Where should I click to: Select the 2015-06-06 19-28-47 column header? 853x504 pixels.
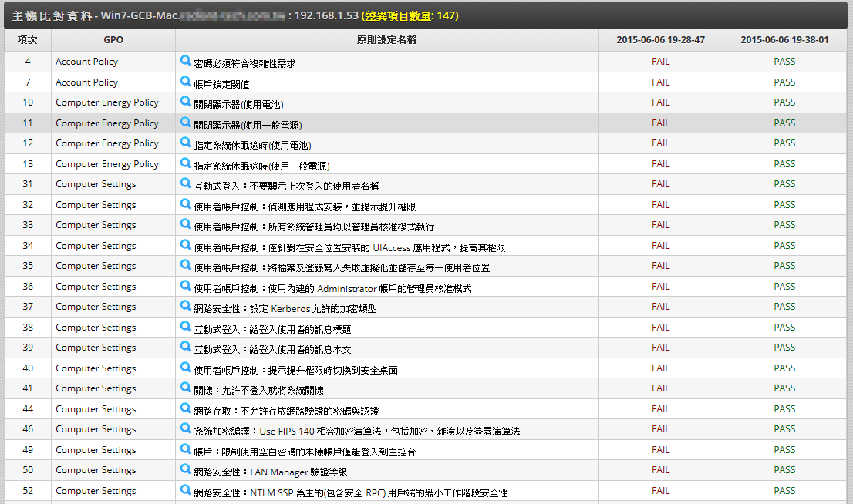tap(660, 40)
